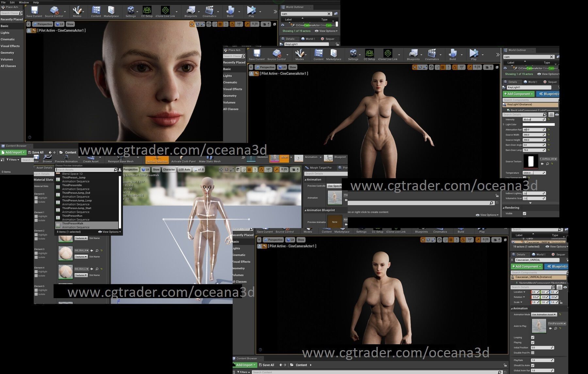Open the File menu in top-left editor
This screenshot has width=588, height=374.
[x=3, y=2]
